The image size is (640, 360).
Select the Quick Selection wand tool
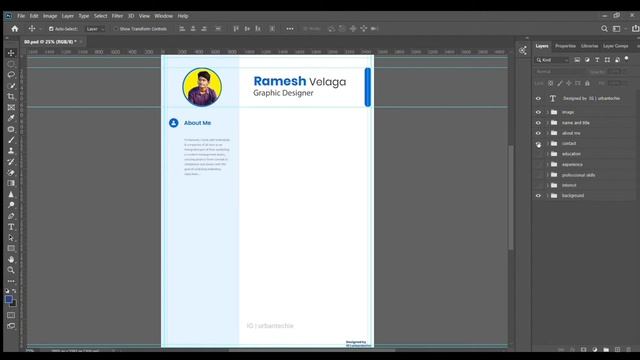11,86
